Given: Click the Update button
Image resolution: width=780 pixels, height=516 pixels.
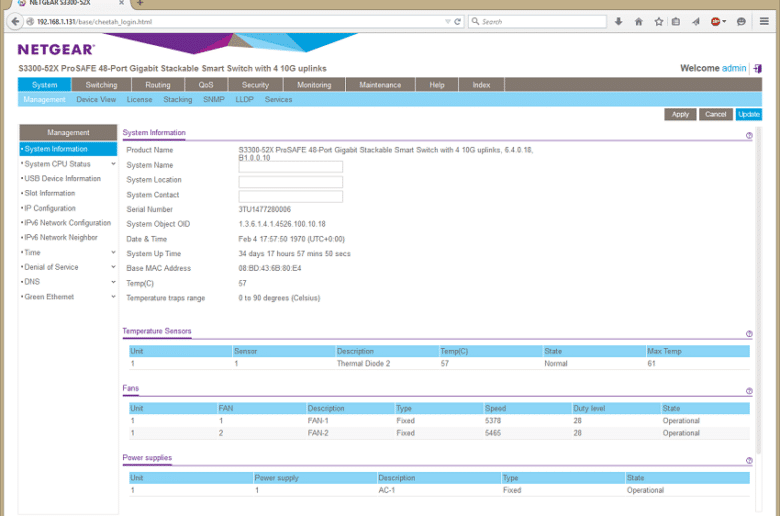Looking at the screenshot, I should [749, 114].
